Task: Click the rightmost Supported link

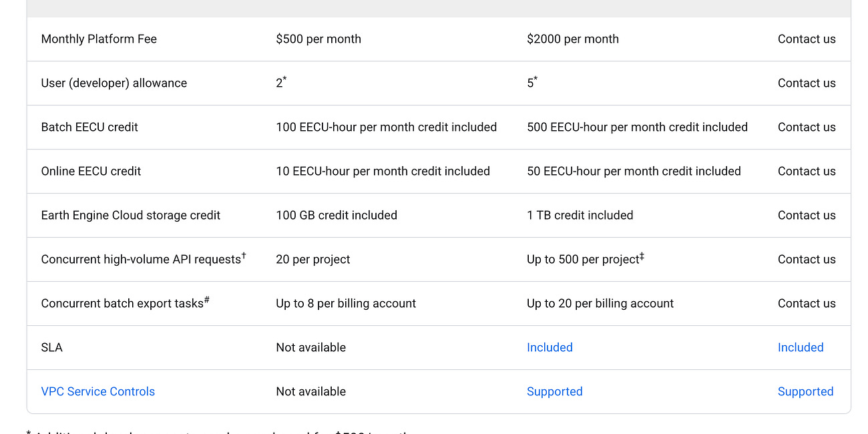Action: 806,391
